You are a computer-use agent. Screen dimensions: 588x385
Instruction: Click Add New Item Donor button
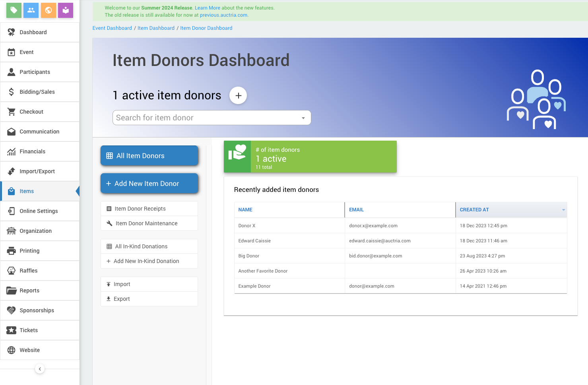[149, 184]
